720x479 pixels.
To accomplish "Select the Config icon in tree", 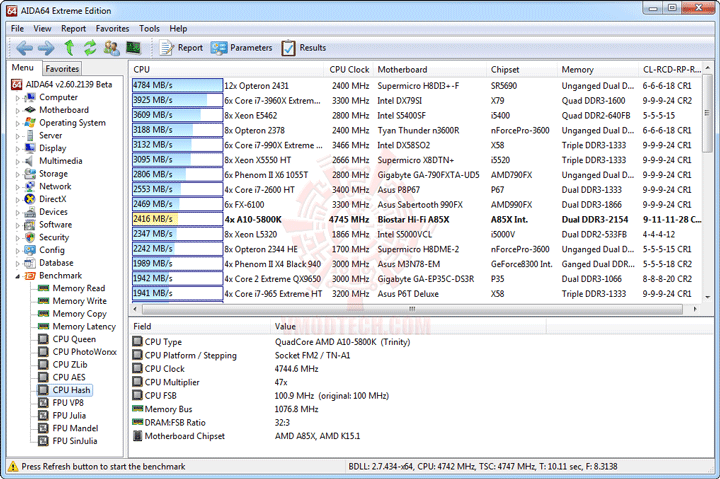I will click(x=30, y=250).
